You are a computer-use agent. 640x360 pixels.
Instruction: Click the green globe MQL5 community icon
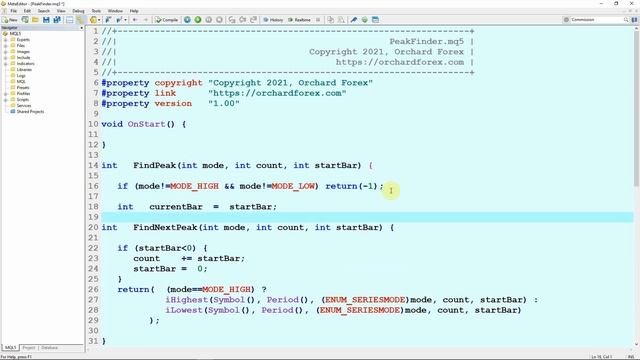pos(364,20)
